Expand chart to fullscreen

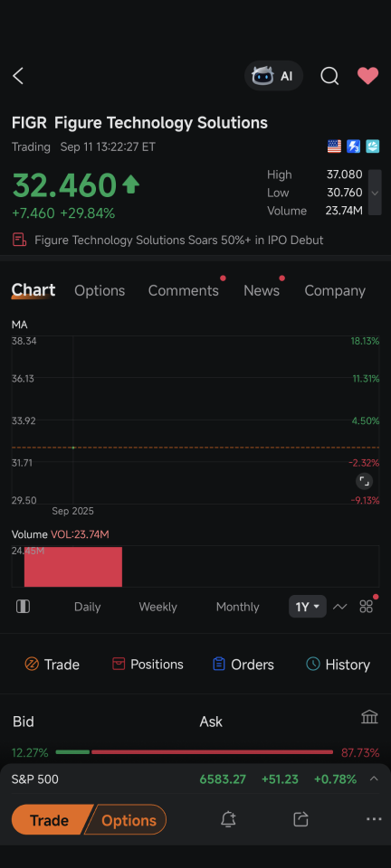tap(364, 481)
